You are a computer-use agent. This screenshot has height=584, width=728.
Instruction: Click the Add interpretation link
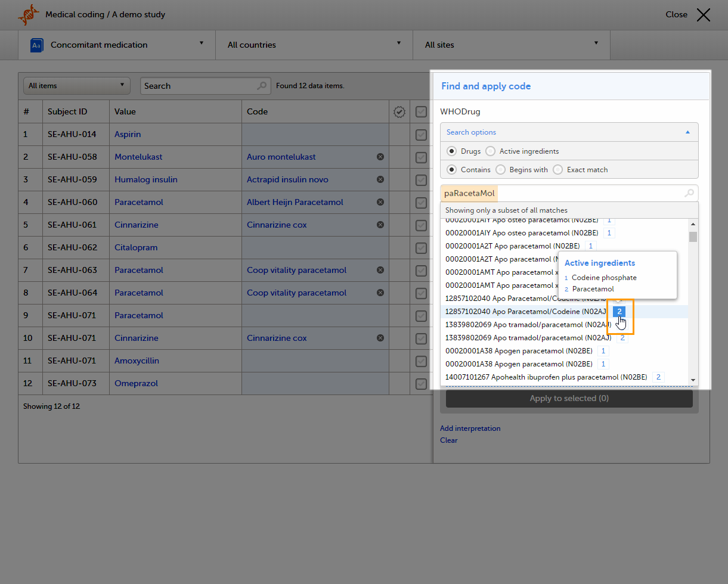470,428
